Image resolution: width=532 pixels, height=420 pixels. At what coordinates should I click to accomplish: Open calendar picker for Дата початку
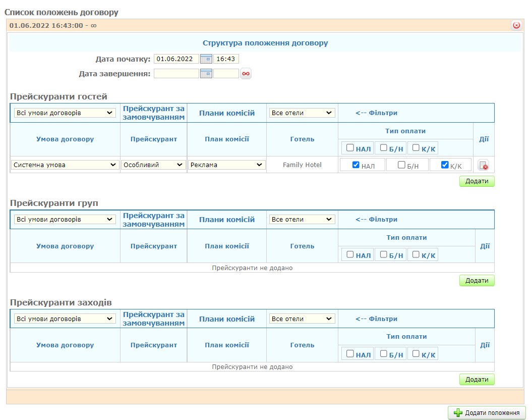pyautogui.click(x=206, y=59)
